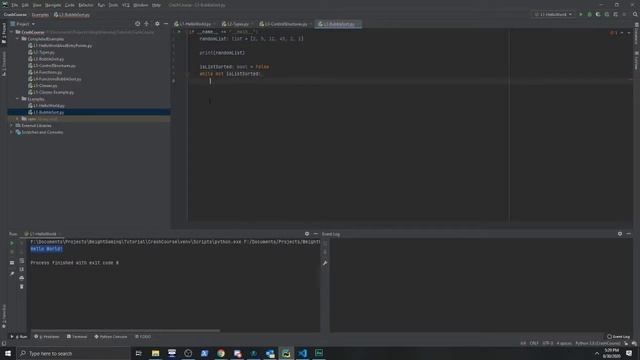Image resolution: width=640 pixels, height=360 pixels.
Task: Start debugging with the green bug icon
Action: 589,14
